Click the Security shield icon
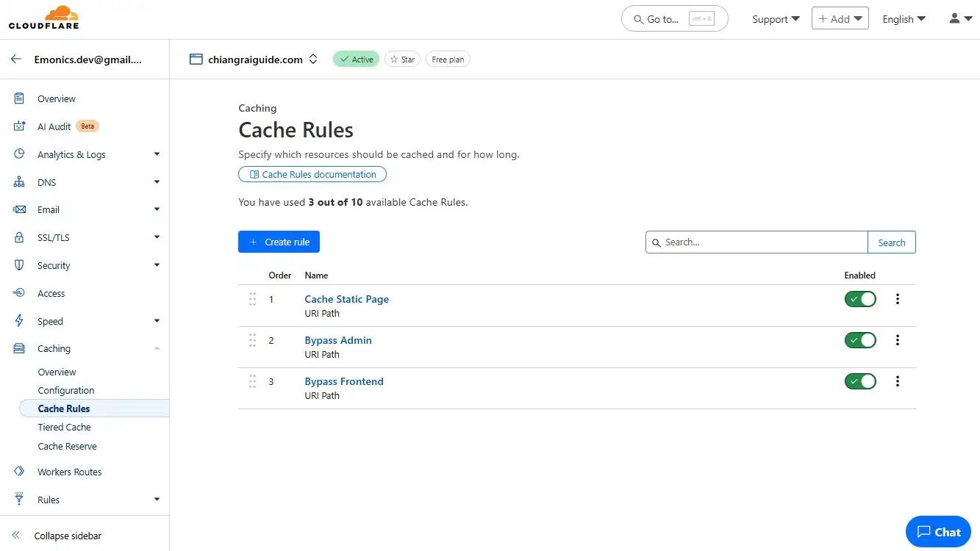Viewport: 980px width, 551px height. (x=20, y=265)
